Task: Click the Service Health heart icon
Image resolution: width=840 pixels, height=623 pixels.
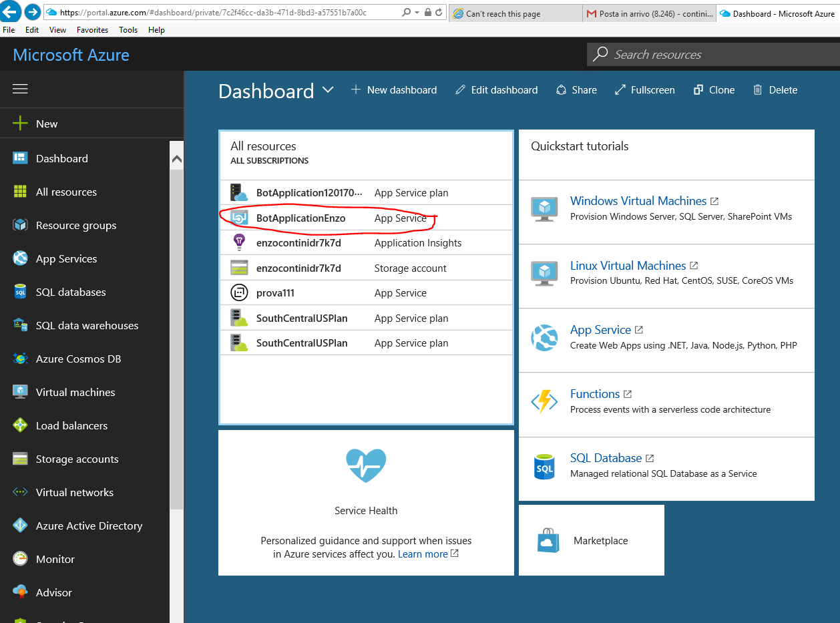Action: (366, 465)
